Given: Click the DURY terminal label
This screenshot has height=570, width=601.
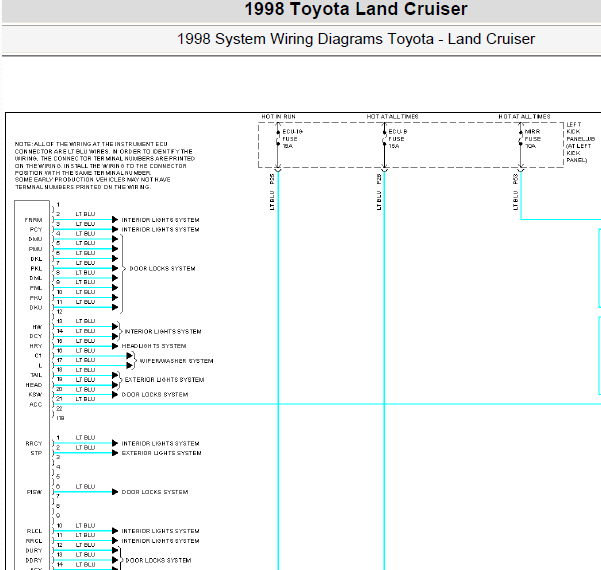Looking at the screenshot, I should [x=34, y=551].
